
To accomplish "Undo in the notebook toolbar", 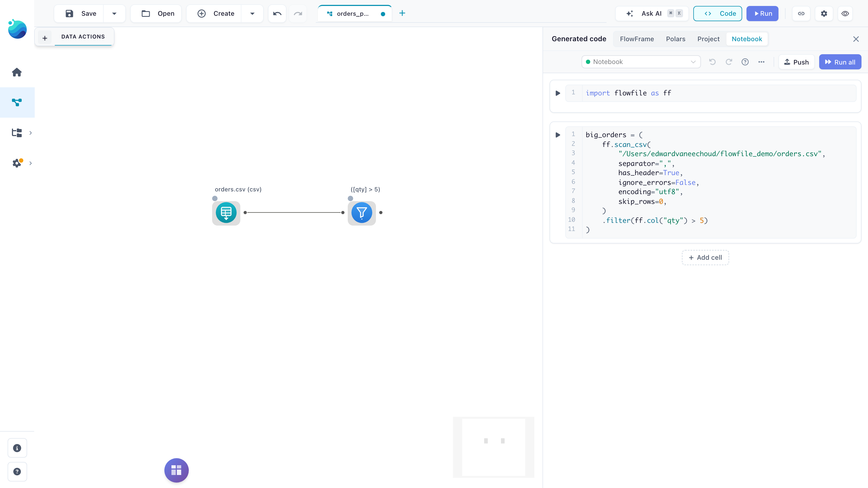I will [712, 62].
